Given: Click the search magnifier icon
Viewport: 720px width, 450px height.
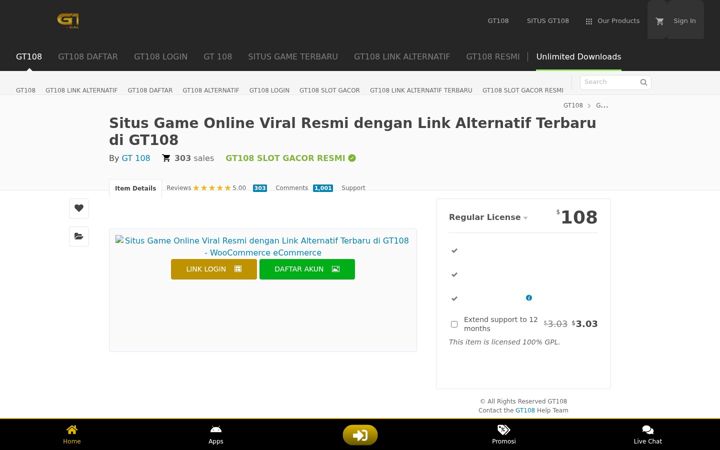Looking at the screenshot, I should [643, 82].
